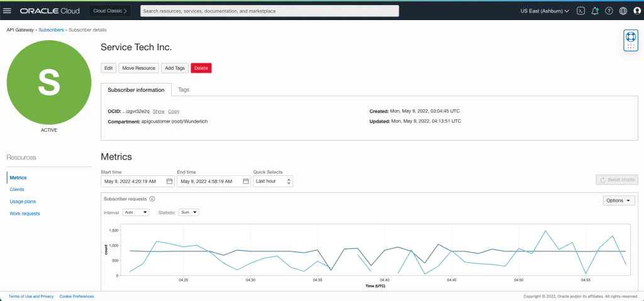Open the language globe menu
The width and height of the screenshot is (644, 301).
coord(623,11)
